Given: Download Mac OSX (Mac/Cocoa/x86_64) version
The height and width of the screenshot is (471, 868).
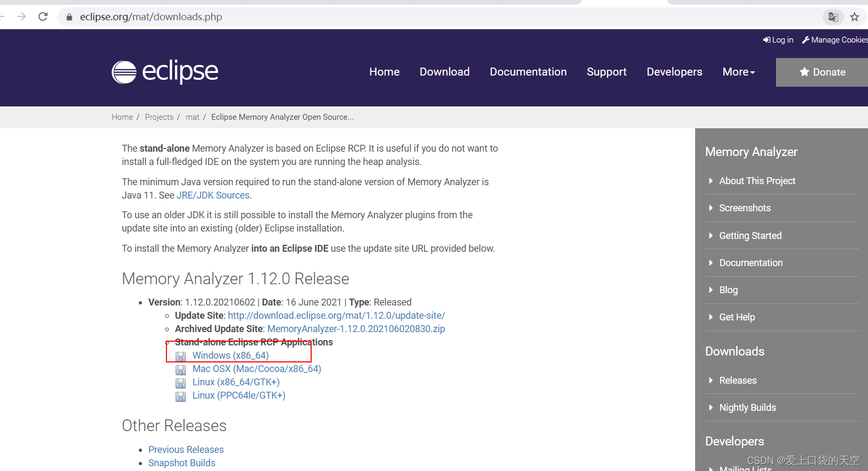Looking at the screenshot, I should [256, 369].
